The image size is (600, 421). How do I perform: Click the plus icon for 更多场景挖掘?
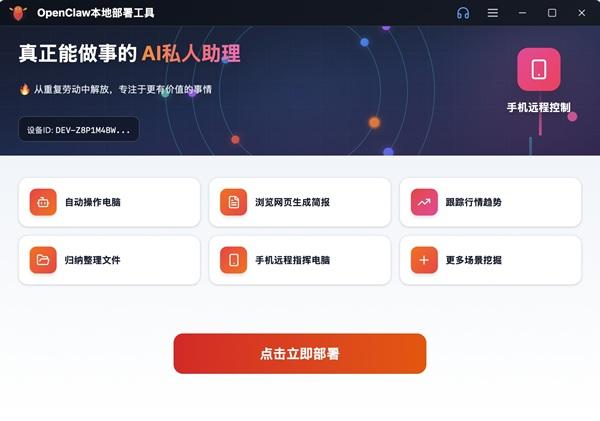(424, 260)
